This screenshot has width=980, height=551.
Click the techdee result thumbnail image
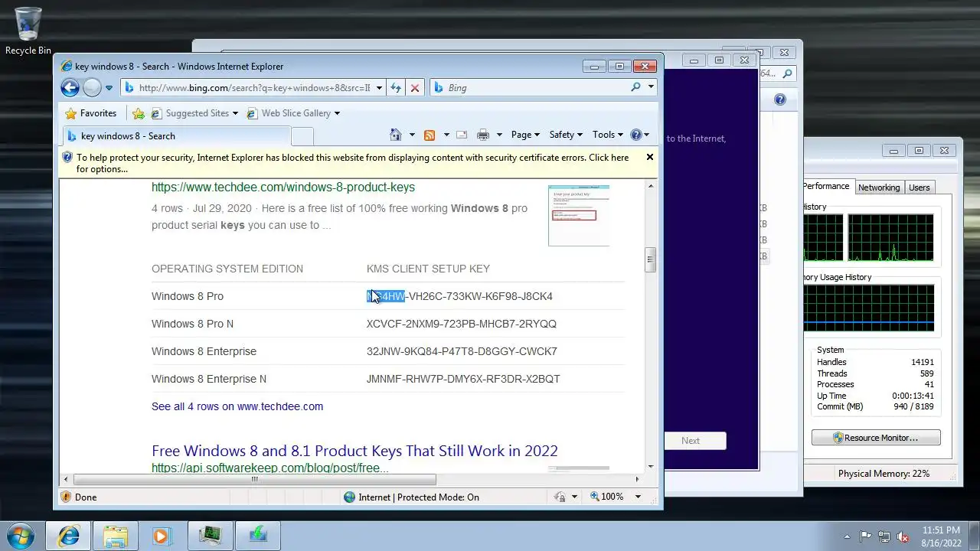(579, 215)
